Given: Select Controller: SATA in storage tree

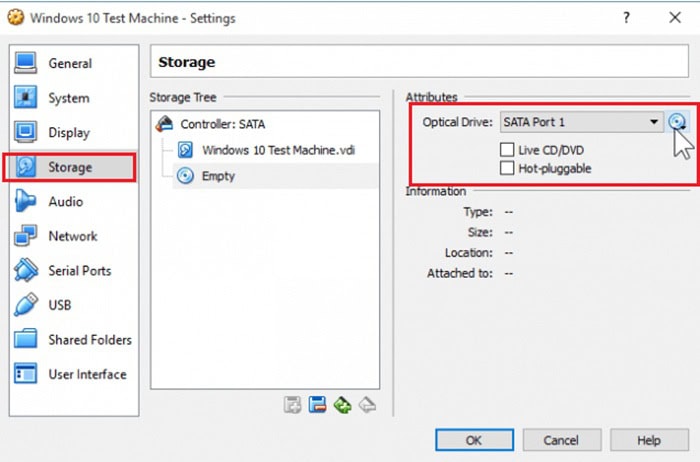Looking at the screenshot, I should pos(222,125).
